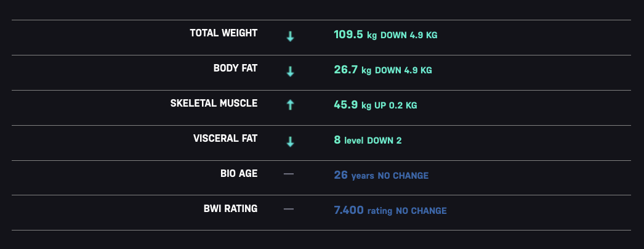Click the Bio Age no-change dash icon
This screenshot has width=644, height=249.
pos(289,174)
